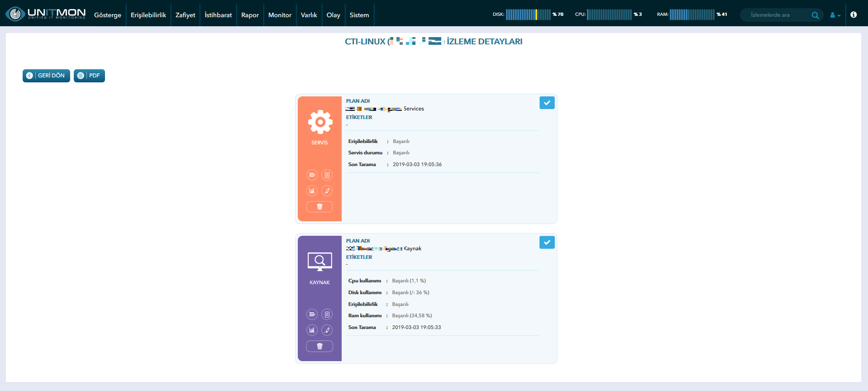Export page with PDF button

(x=89, y=76)
